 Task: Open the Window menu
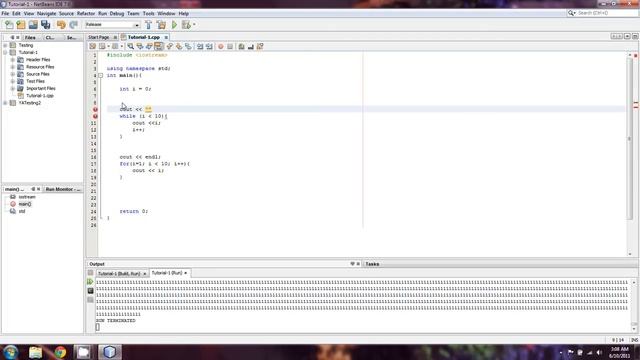click(166, 13)
